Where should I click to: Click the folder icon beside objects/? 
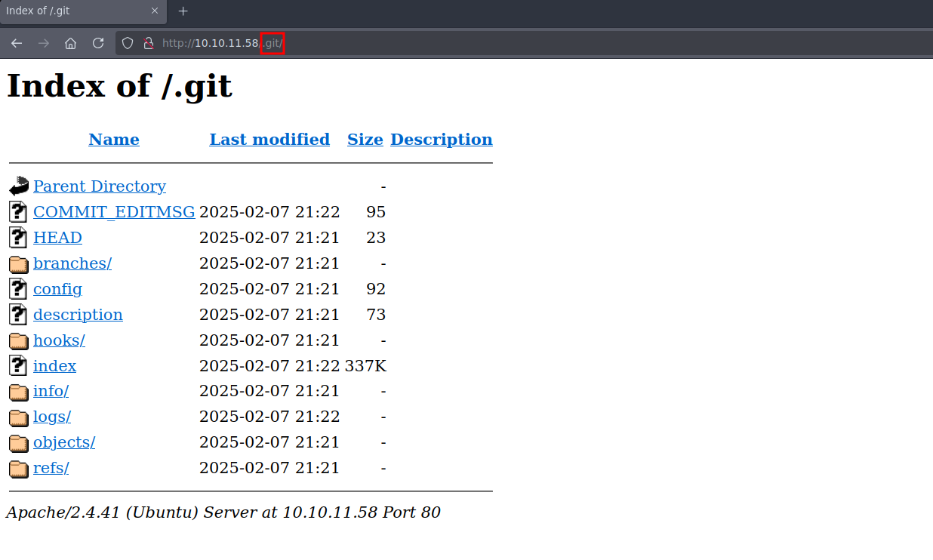[19, 443]
